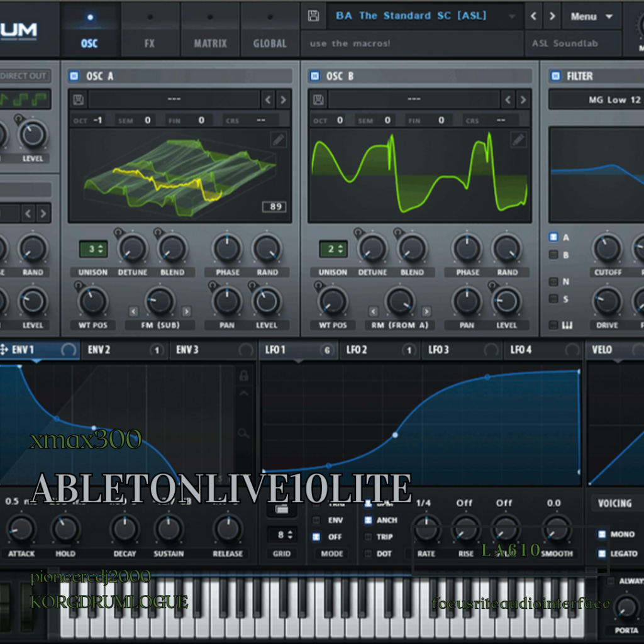Enable LFO ENV mode checkbox
Screen dimensions: 644x644
316,520
